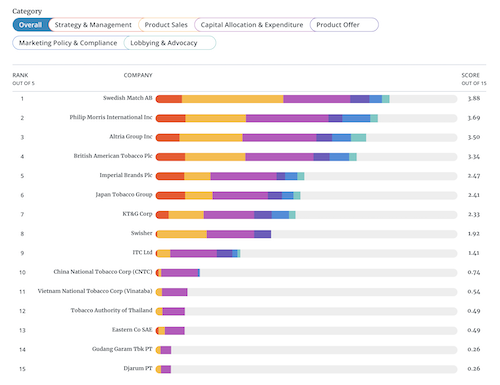Click rank number 15 in the list
The height and width of the screenshot is (385, 500).
22,369
